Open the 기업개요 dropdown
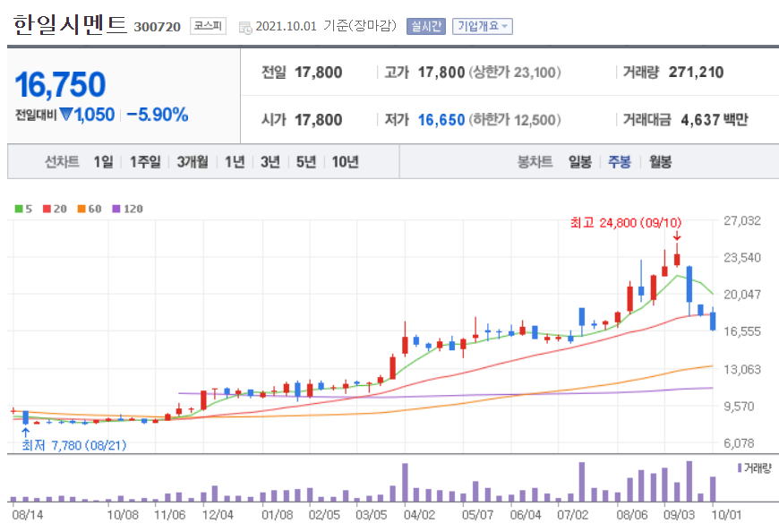779x532 pixels. pyautogui.click(x=481, y=26)
